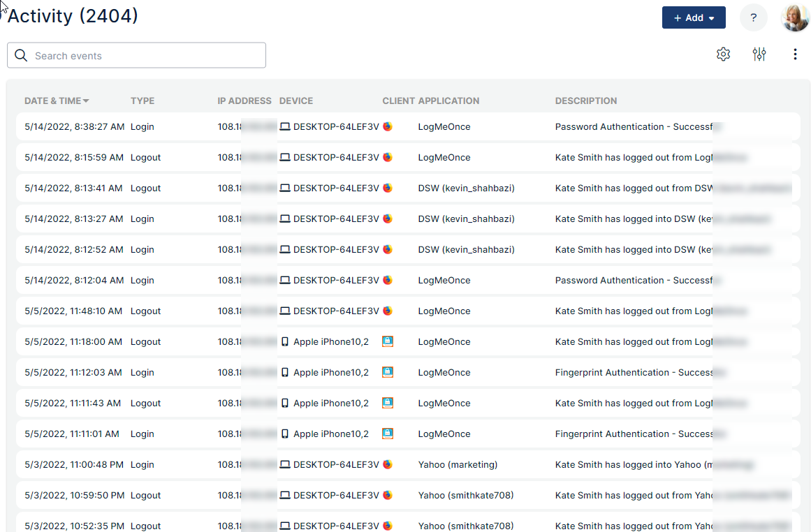
Task: Click LogMeOnce in the 8:38:27 AM row
Action: pos(444,126)
